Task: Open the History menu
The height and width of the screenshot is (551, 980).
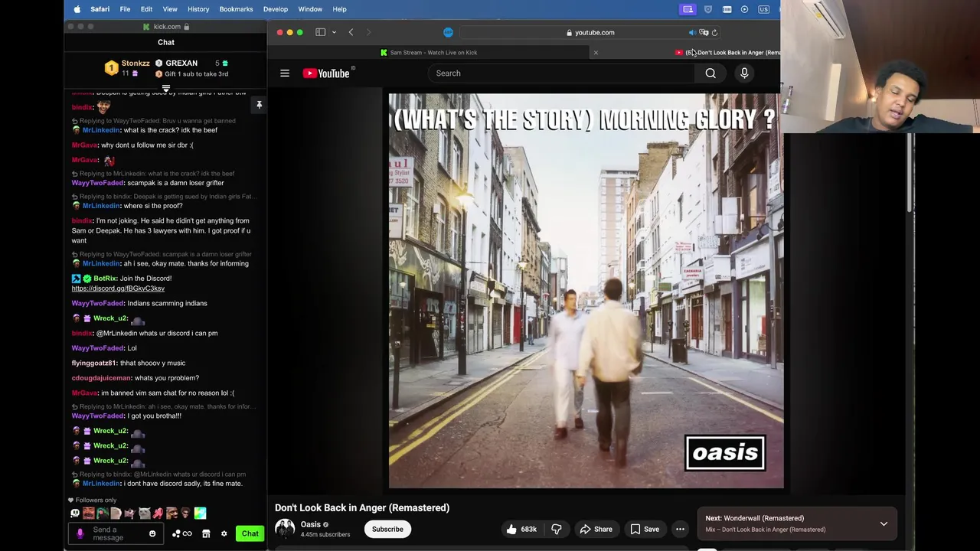Action: pos(198,9)
